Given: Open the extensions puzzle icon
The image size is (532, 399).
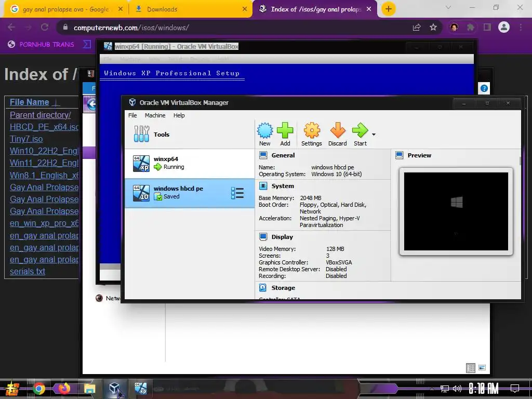Looking at the screenshot, I should (471, 28).
